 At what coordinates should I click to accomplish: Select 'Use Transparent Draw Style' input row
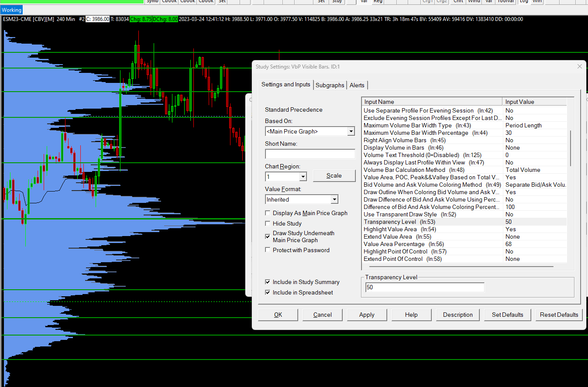tap(464, 214)
